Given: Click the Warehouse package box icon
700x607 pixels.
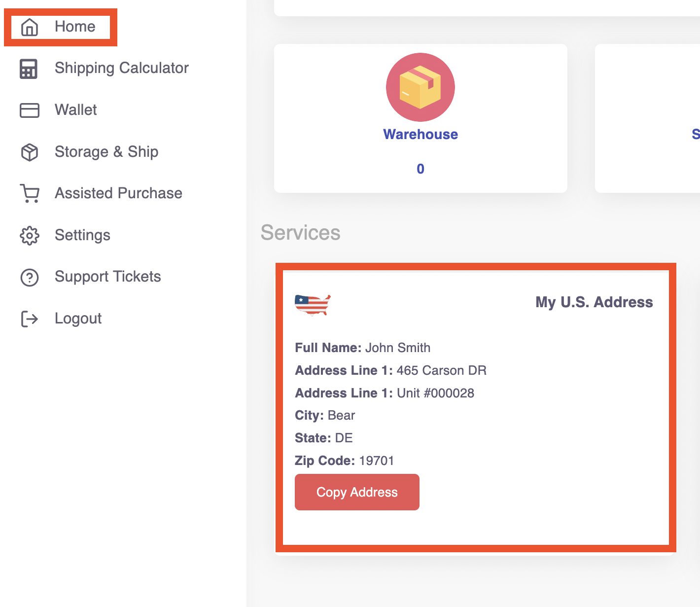Looking at the screenshot, I should 420,87.
